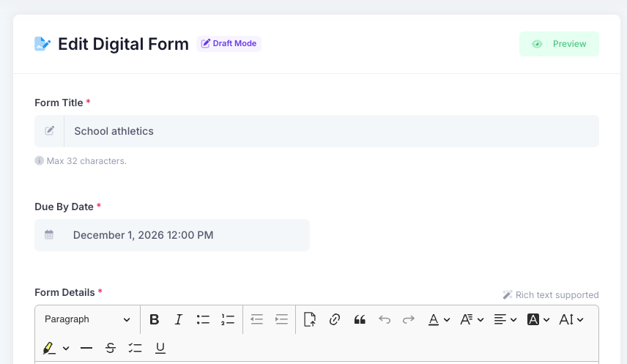The image size is (627, 364).
Task: Open the Paragraph heading dropdown
Action: point(87,319)
